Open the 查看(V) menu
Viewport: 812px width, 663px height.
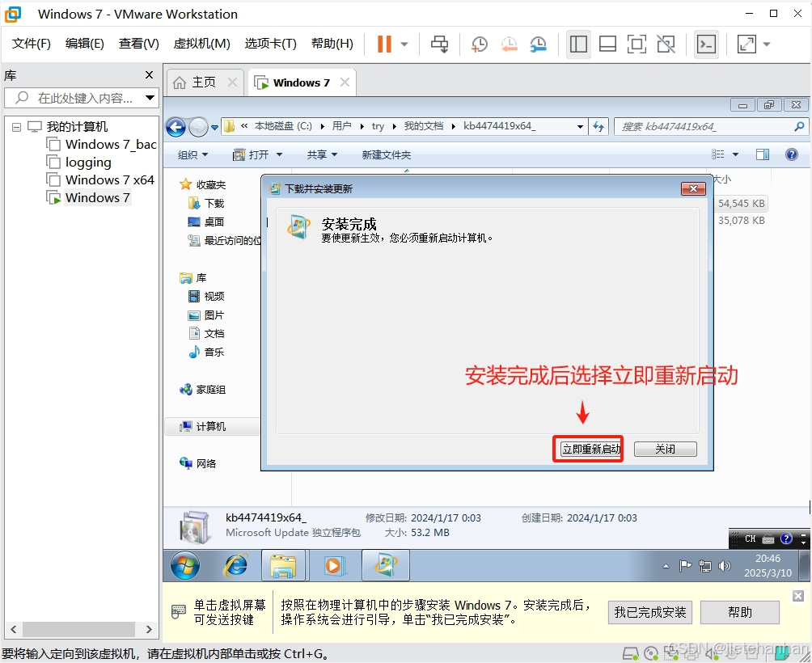coord(138,44)
